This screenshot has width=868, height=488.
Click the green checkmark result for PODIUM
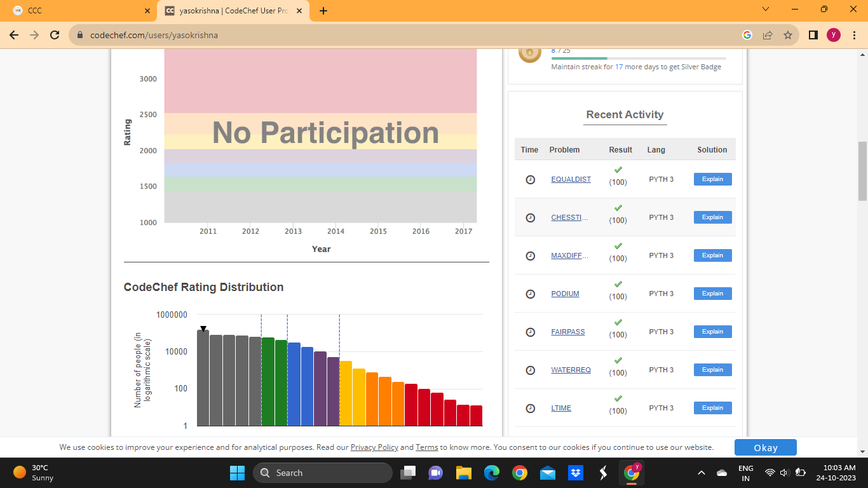[x=618, y=284]
